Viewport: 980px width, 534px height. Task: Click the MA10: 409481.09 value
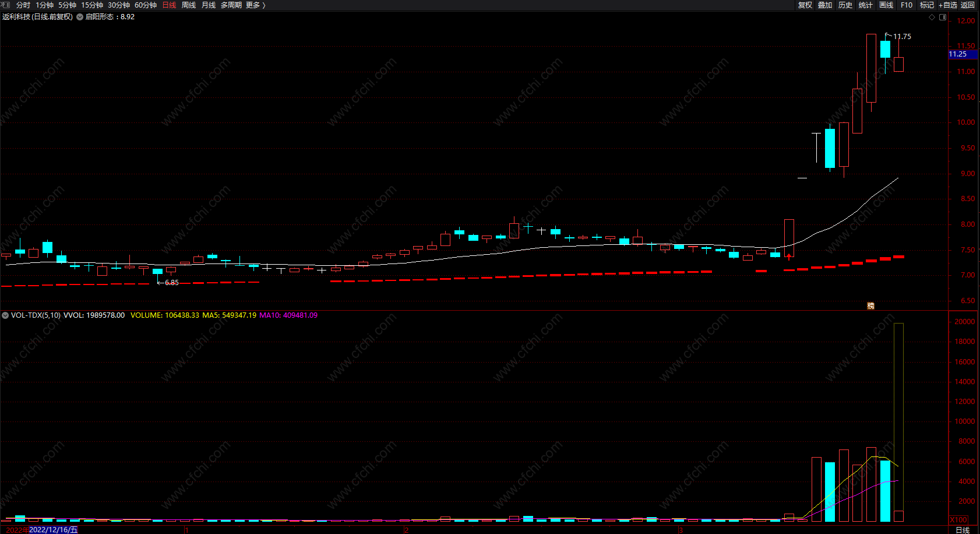click(x=288, y=315)
